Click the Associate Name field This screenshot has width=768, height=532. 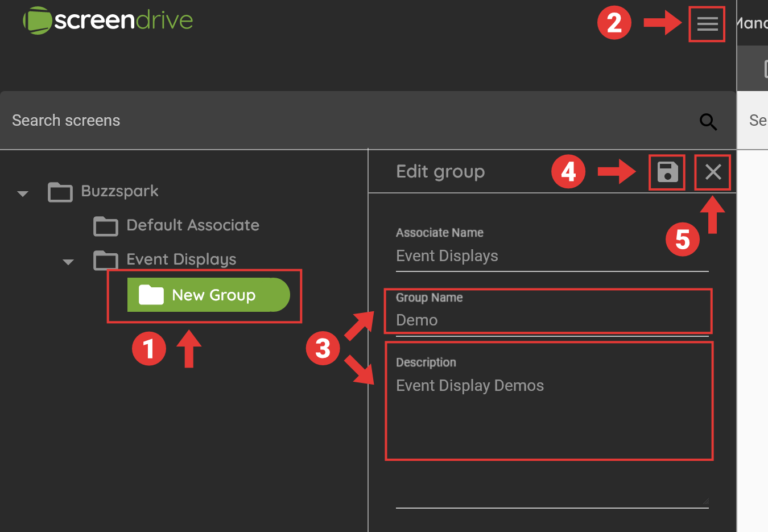(x=552, y=256)
